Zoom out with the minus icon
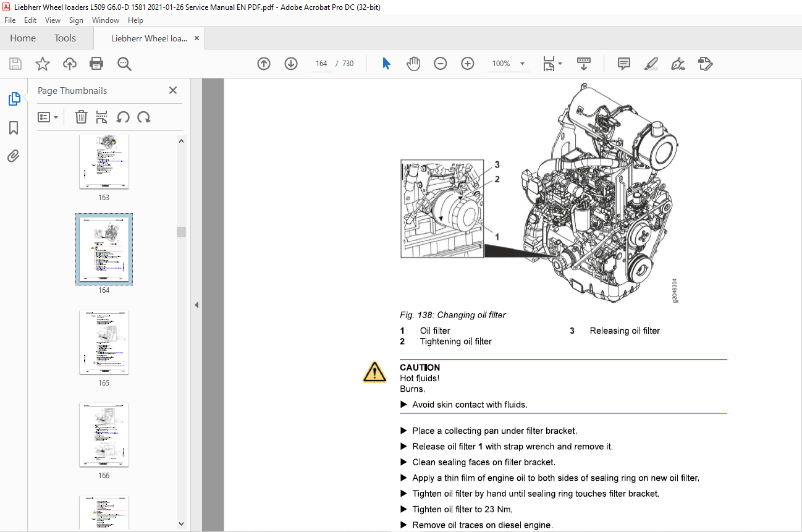This screenshot has height=532, width=802. coord(441,64)
